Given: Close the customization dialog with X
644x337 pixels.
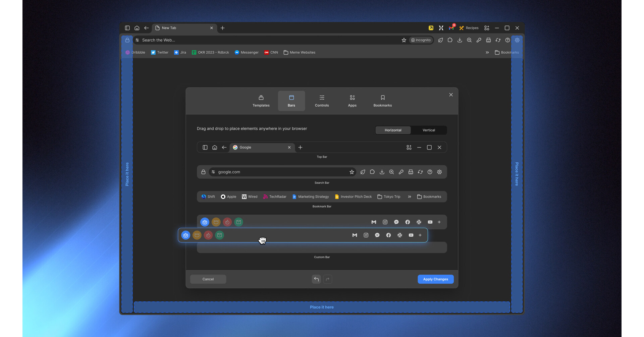Looking at the screenshot, I should click(x=451, y=95).
